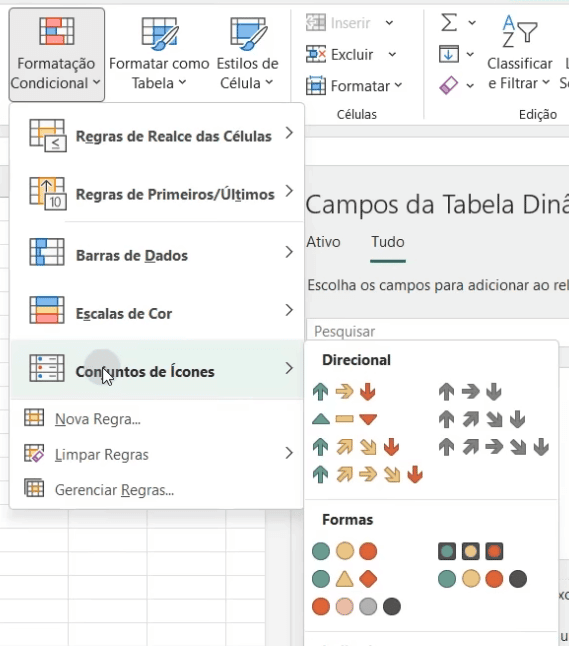Apply 3 gray arrows icon set

(x=470, y=391)
